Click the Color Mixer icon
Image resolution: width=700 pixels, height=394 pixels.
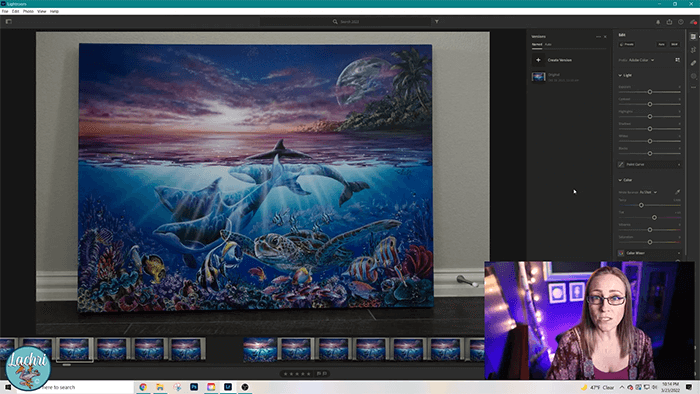(x=621, y=253)
